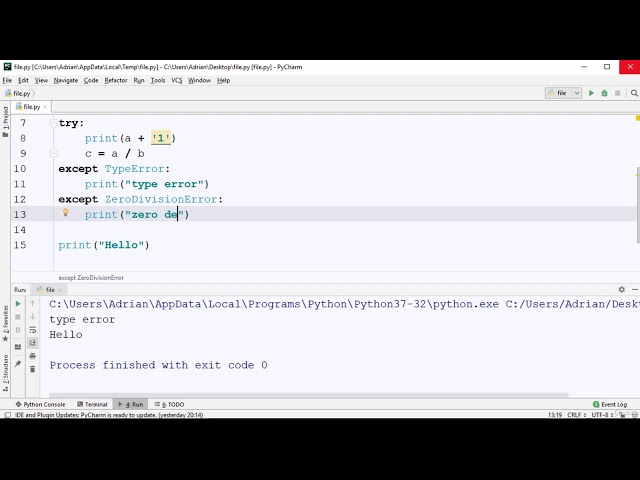The height and width of the screenshot is (480, 640).
Task: Click the grey stop button in top toolbar
Action: click(x=618, y=93)
